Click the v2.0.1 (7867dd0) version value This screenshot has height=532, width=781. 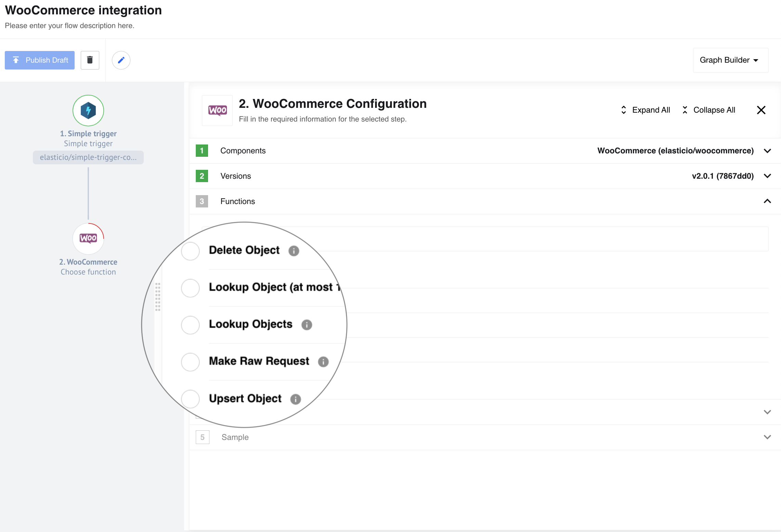(x=723, y=176)
